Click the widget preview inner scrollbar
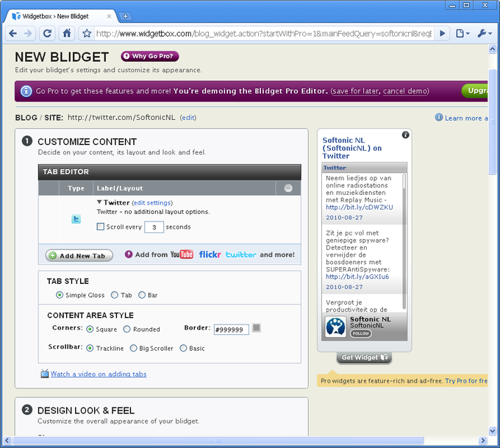The height and width of the screenshot is (448, 500). coord(404,241)
